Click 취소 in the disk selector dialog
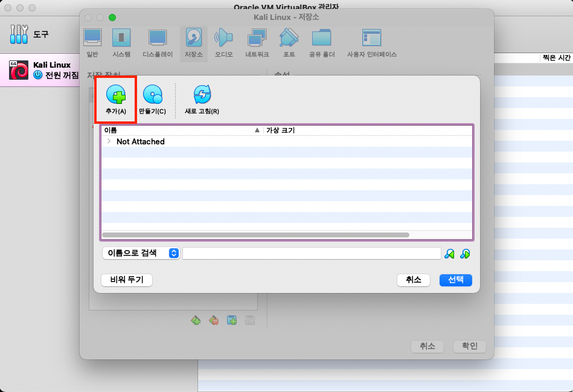This screenshot has height=392, width=573. click(414, 280)
